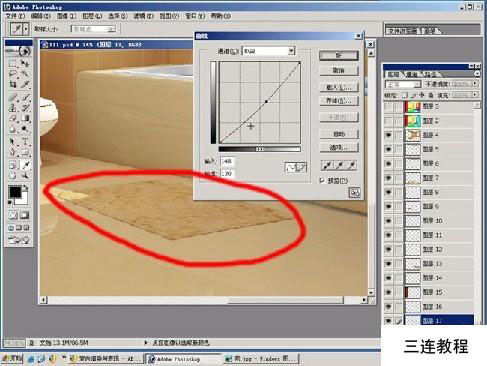Screen dimensions: 487x366
Task: Select the Lasso tool
Action: pos(13,74)
